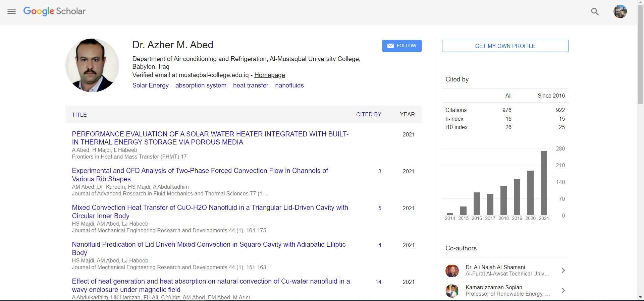Click the scroll down arrow of the page scrollbar
Viewport: 644px width, 301px height.
coord(640,297)
